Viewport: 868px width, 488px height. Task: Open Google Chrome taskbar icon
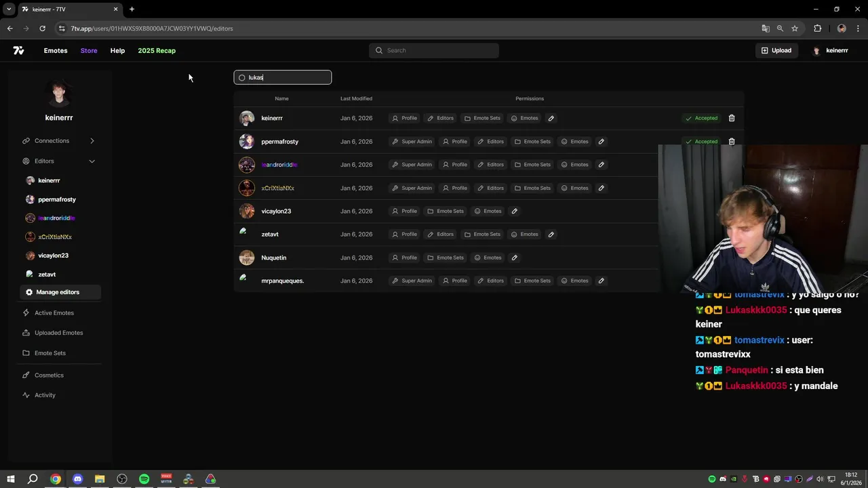pos(56,479)
